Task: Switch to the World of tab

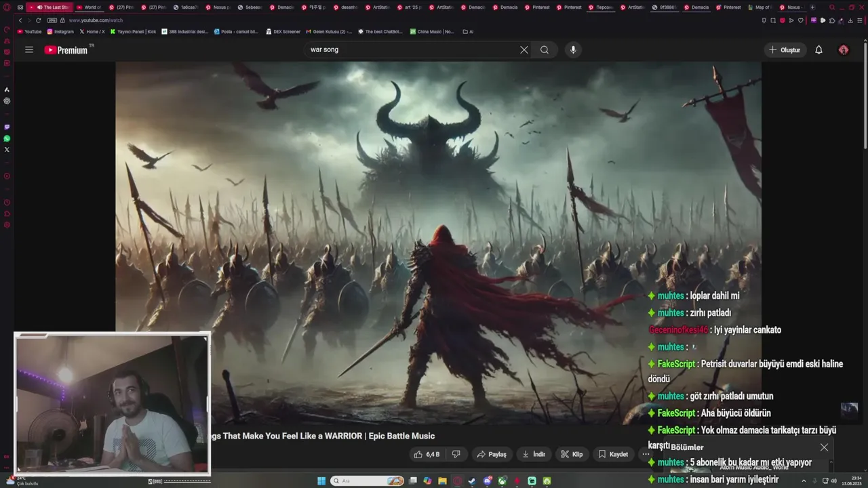Action: pyautogui.click(x=89, y=7)
